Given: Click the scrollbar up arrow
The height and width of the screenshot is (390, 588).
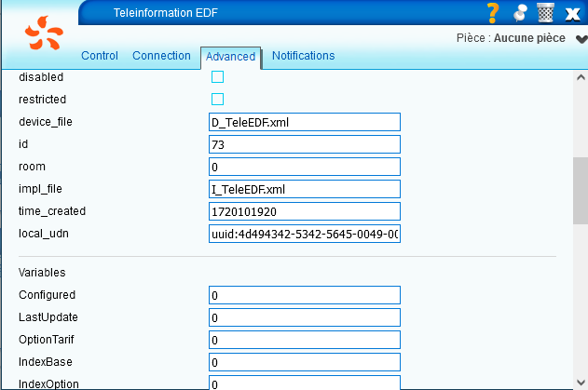Looking at the screenshot, I should (x=581, y=77).
